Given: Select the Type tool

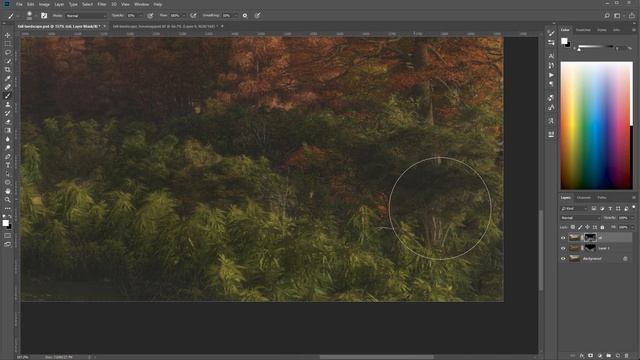Looking at the screenshot, I should 7,165.
